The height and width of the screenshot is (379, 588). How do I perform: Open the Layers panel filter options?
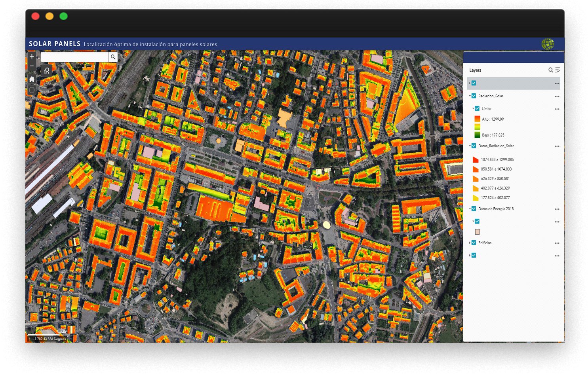pyautogui.click(x=558, y=70)
